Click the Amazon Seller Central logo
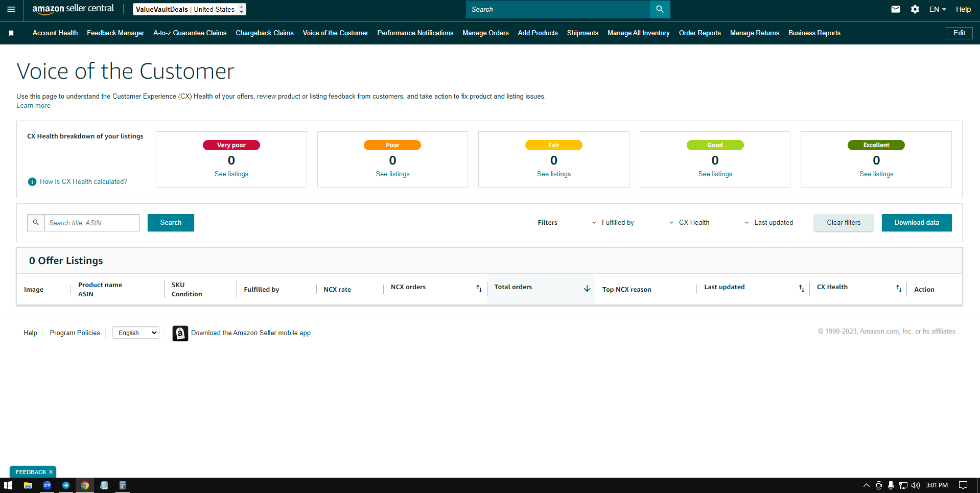The height and width of the screenshot is (493, 980). [x=73, y=9]
